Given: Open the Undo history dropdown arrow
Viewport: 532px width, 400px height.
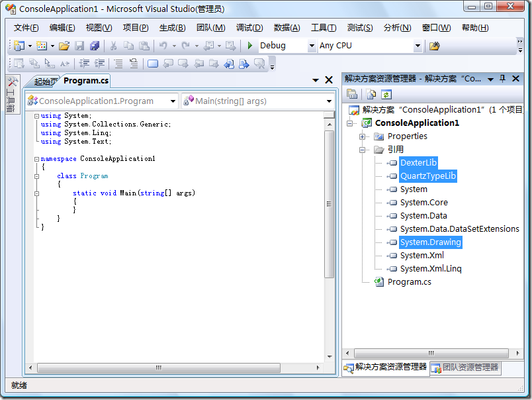Looking at the screenshot, I should coord(174,46).
